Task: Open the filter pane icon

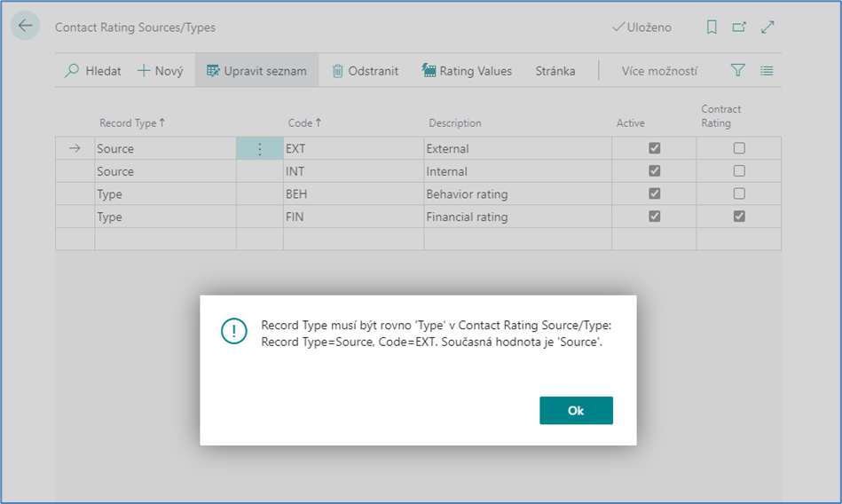Action: point(737,70)
